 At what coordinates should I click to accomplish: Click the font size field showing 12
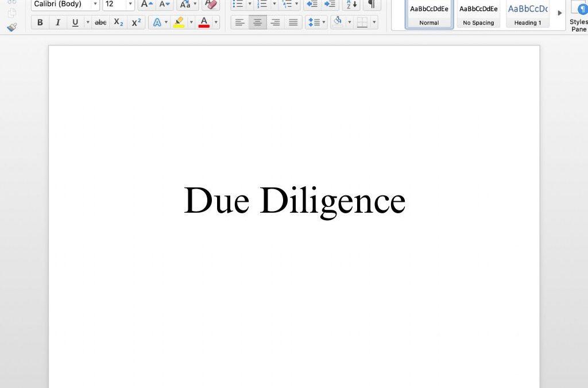(114, 4)
